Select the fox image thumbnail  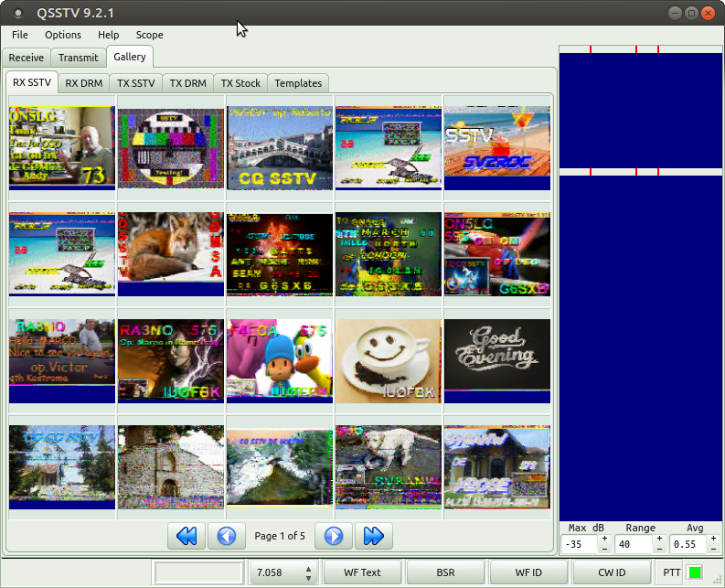(x=171, y=251)
